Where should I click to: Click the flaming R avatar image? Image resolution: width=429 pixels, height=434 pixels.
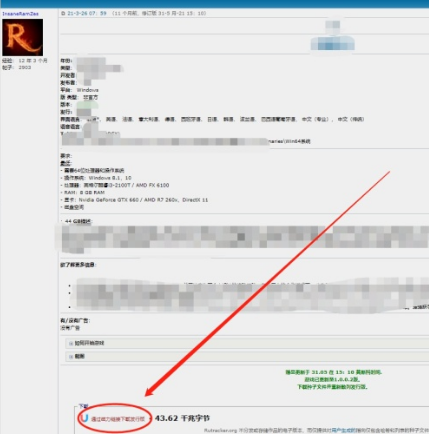pyautogui.click(x=23, y=37)
